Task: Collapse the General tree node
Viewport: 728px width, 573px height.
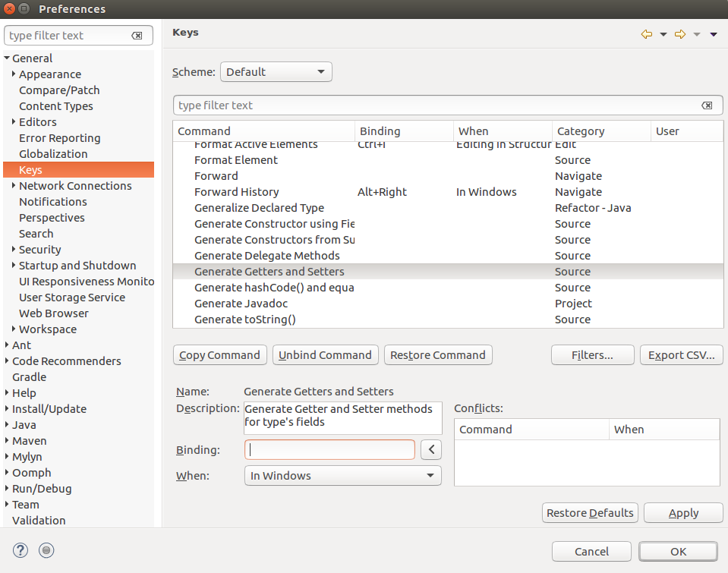Action: pyautogui.click(x=7, y=58)
